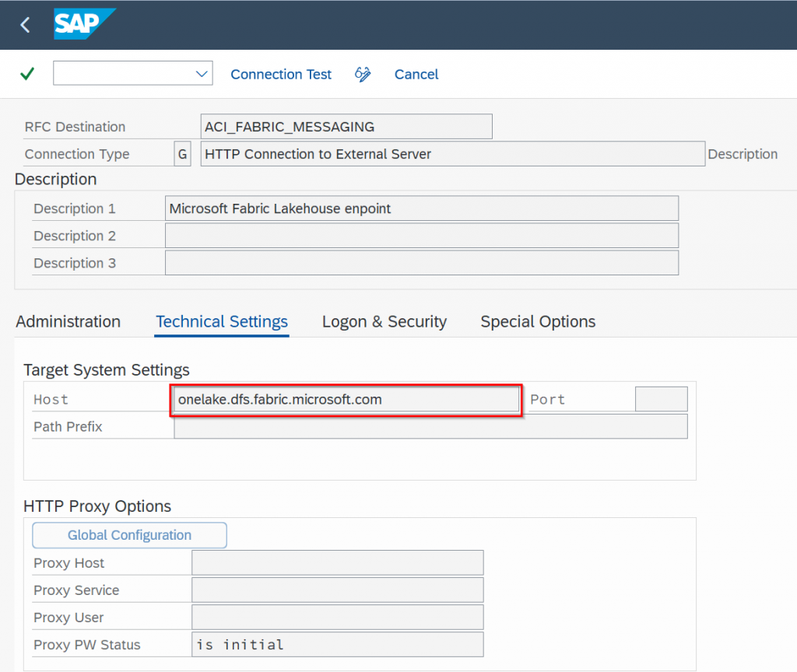Click the Connection Test button
This screenshot has width=797, height=672.
coord(281,74)
